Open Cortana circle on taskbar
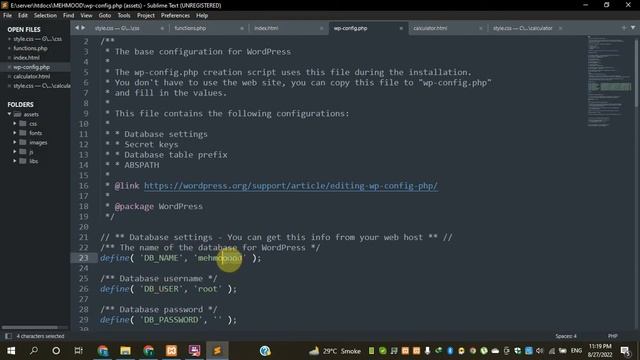640x360 pixels. [x=56, y=351]
